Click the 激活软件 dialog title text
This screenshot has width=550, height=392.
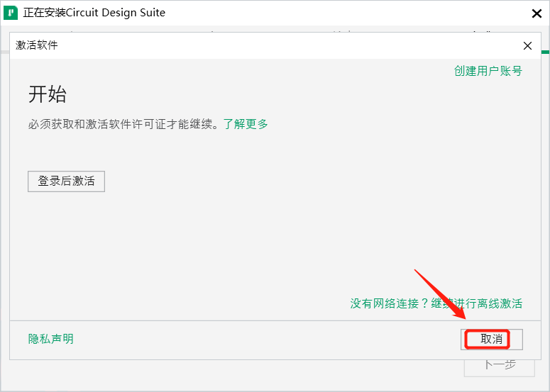[x=37, y=45]
